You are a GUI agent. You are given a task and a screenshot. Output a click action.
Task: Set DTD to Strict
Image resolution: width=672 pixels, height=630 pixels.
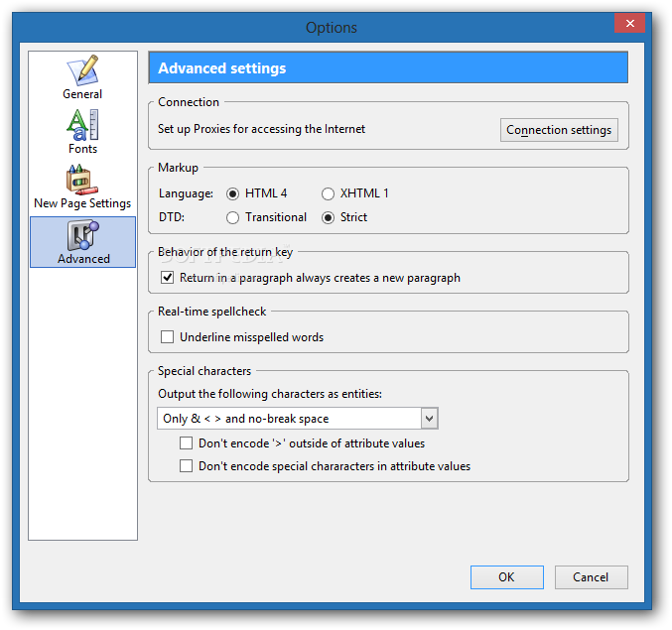[328, 218]
